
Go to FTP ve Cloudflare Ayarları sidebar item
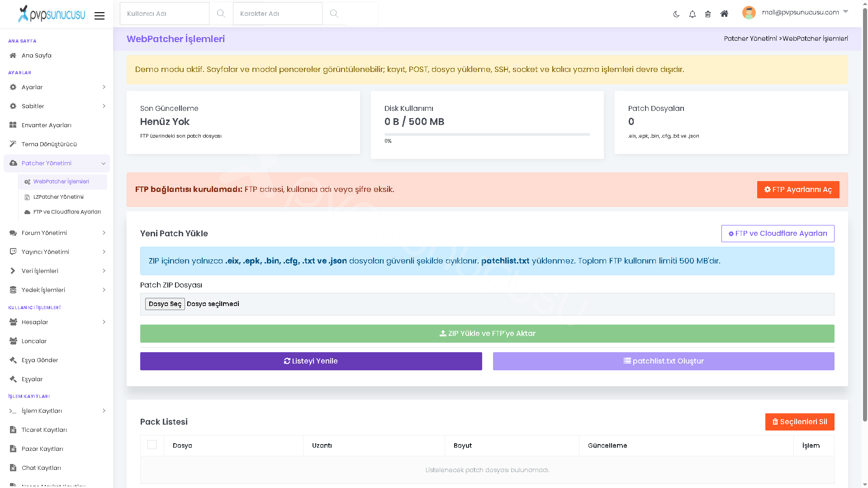tap(62, 212)
